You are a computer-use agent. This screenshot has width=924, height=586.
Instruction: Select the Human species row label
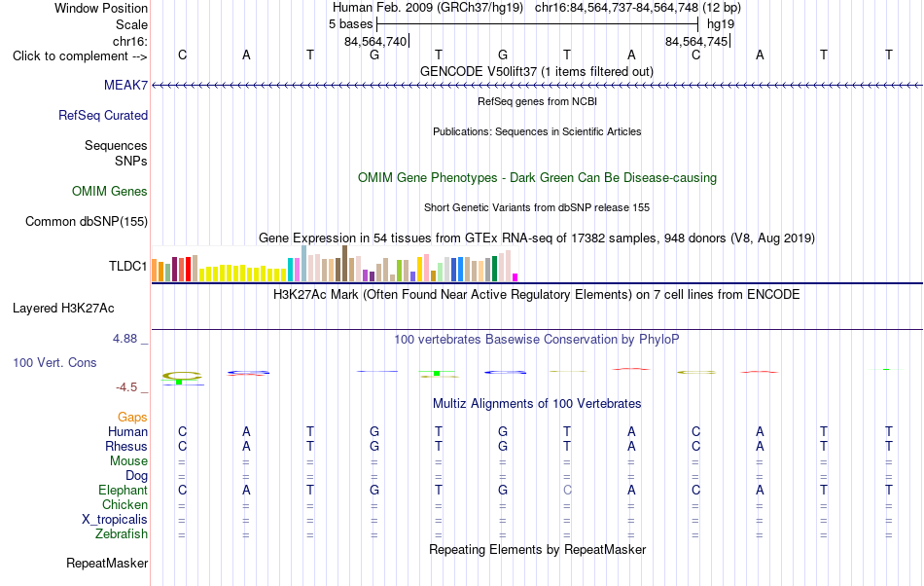127,432
